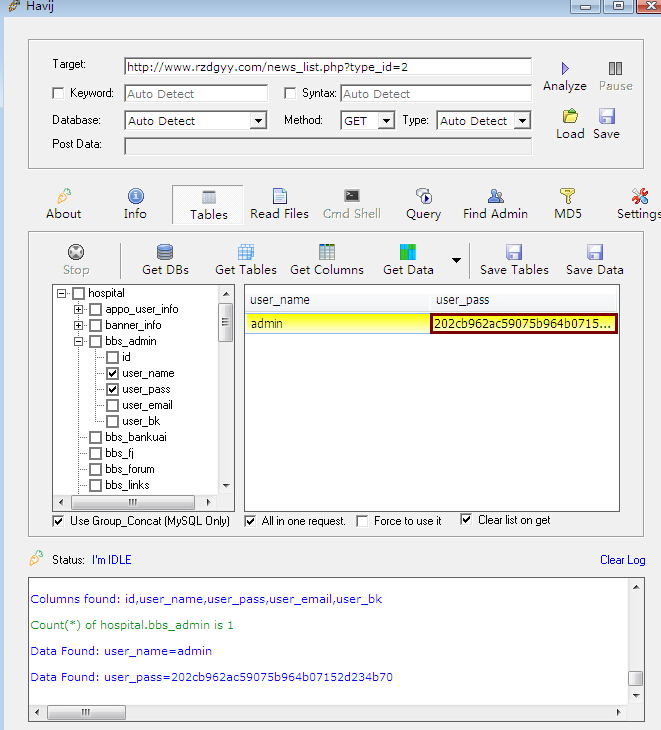
Task: Open the Query tab
Action: pos(423,204)
